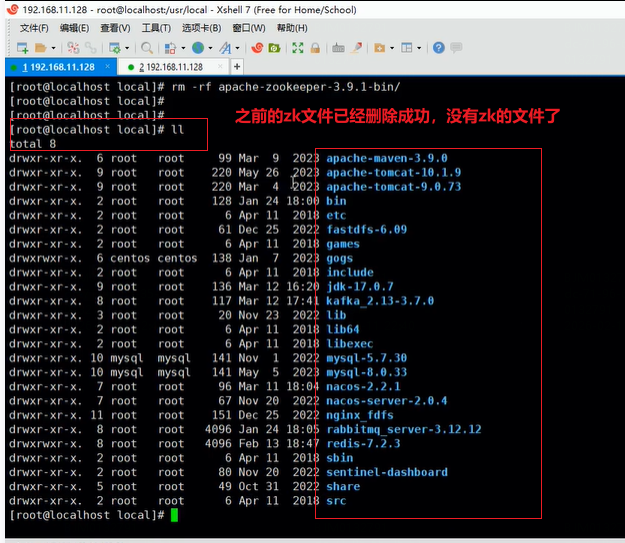Click the nginx_fdfs directory name
625x543 pixels.
[360, 415]
